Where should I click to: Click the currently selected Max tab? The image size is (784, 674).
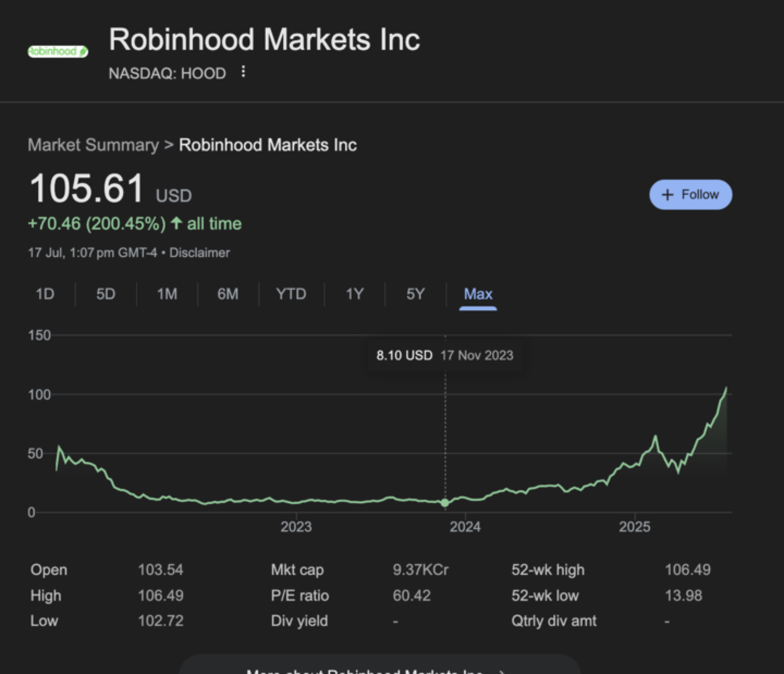(x=478, y=294)
